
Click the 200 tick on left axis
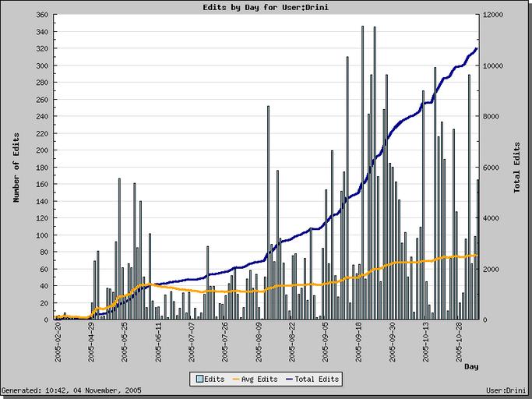click(42, 150)
